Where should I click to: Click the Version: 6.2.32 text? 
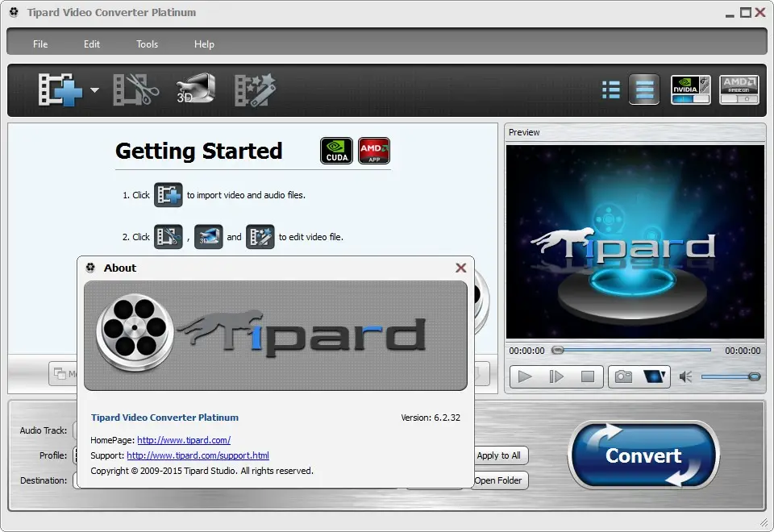click(431, 418)
